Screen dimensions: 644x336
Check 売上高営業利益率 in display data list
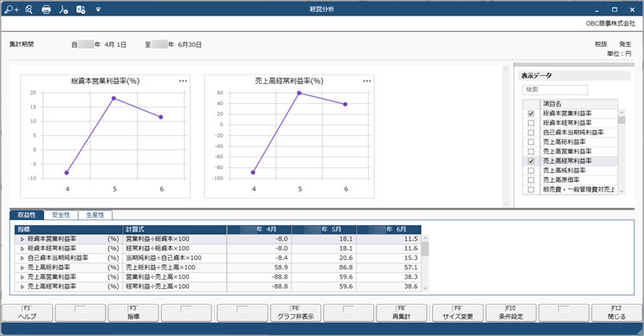[531, 152]
